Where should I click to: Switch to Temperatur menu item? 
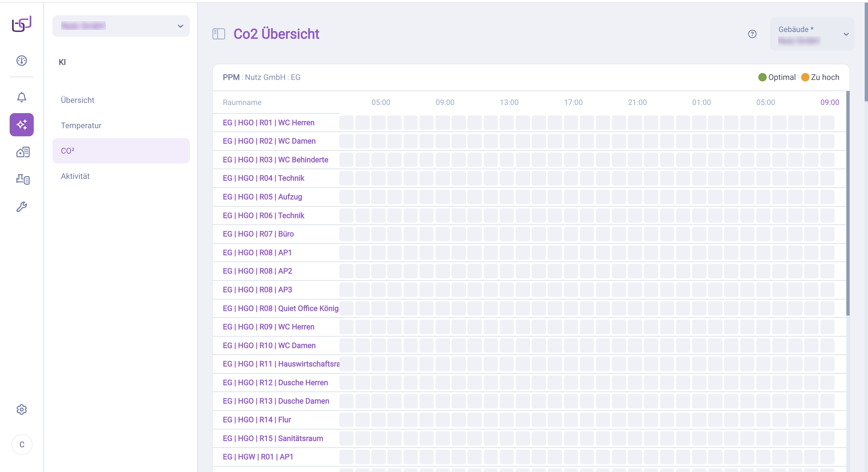[81, 125]
